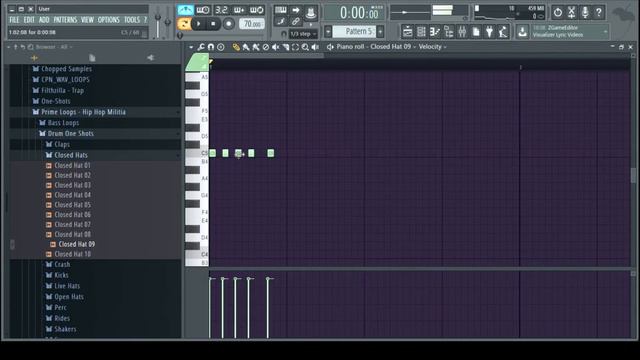The image size is (640, 360).
Task: Toggle wait for input to start playing
Action: (203, 10)
